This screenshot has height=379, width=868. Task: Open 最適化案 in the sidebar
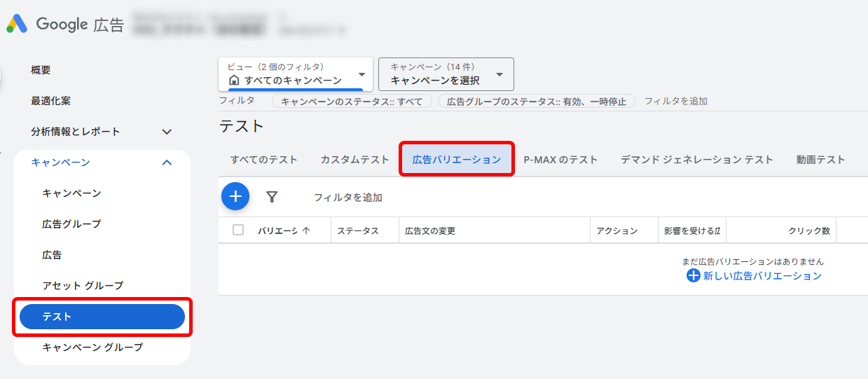tap(50, 101)
